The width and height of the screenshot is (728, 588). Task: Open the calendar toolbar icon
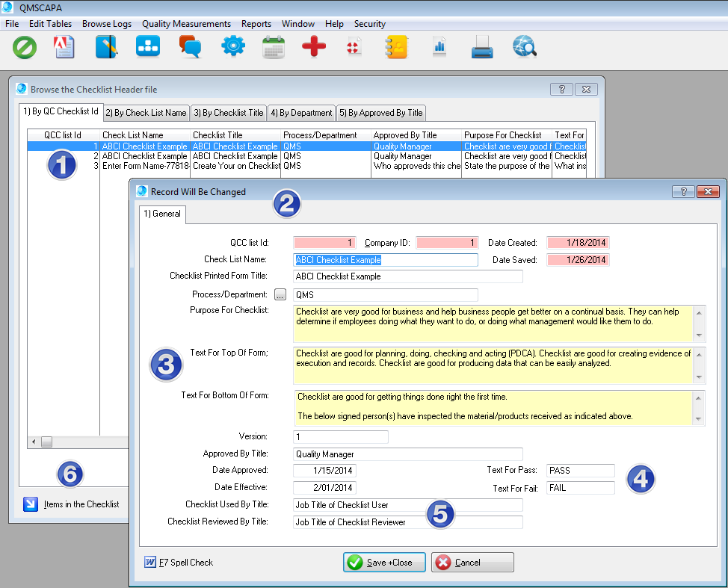pos(273,48)
